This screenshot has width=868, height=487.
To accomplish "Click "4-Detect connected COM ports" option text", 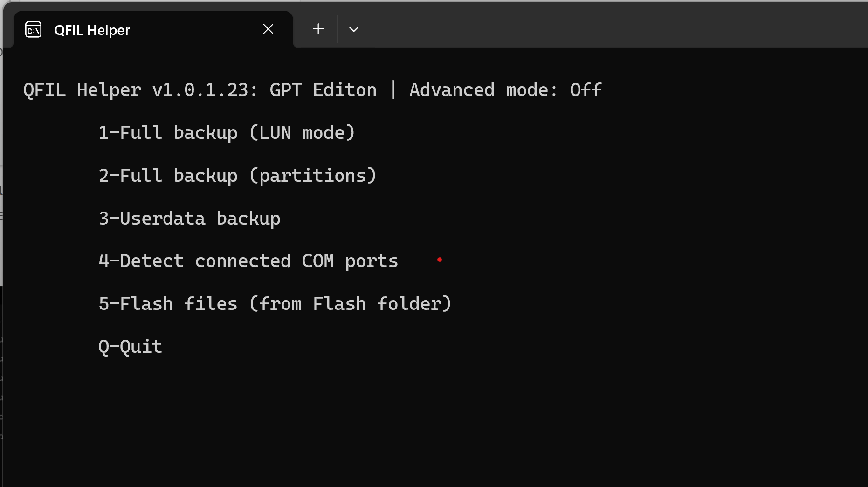I will (x=248, y=261).
